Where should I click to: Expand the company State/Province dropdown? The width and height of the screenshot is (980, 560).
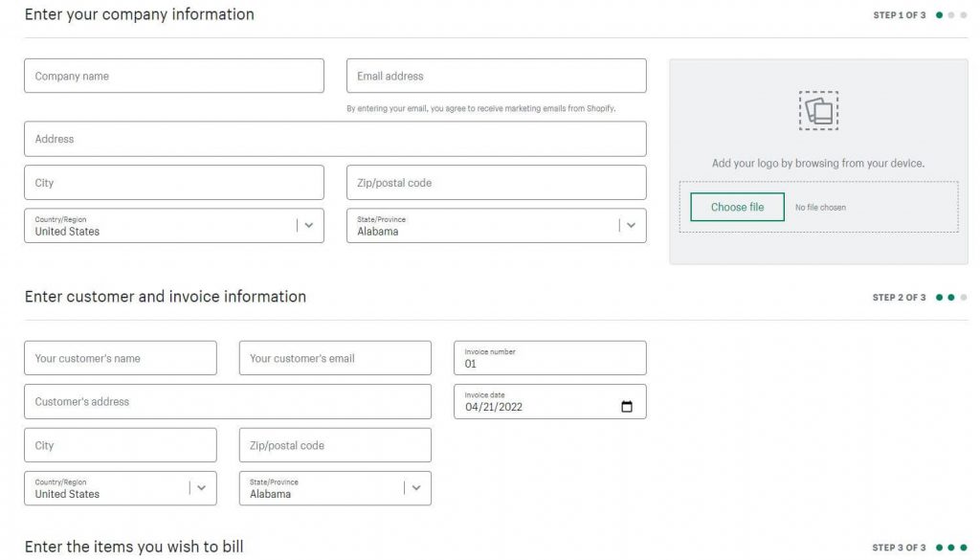[631, 226]
